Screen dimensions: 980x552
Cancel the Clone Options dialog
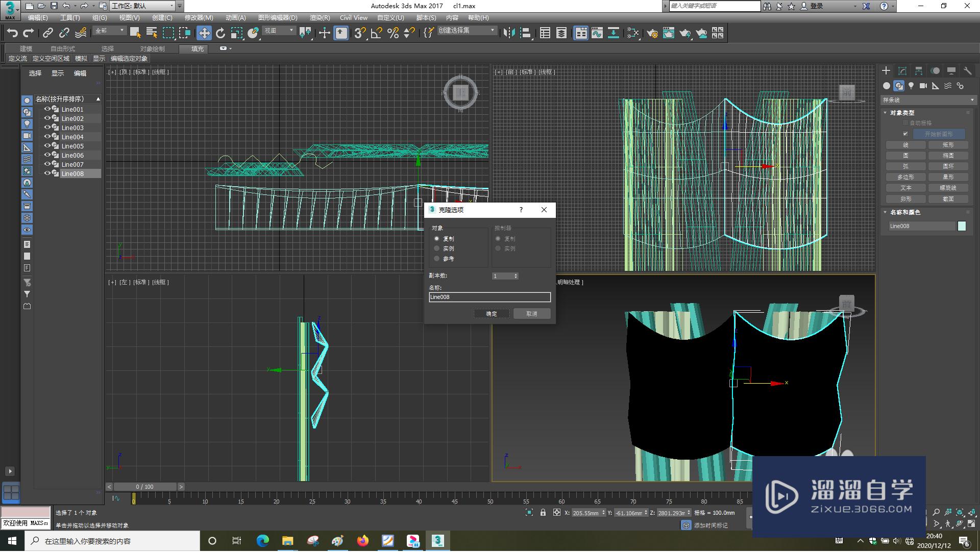pyautogui.click(x=532, y=314)
